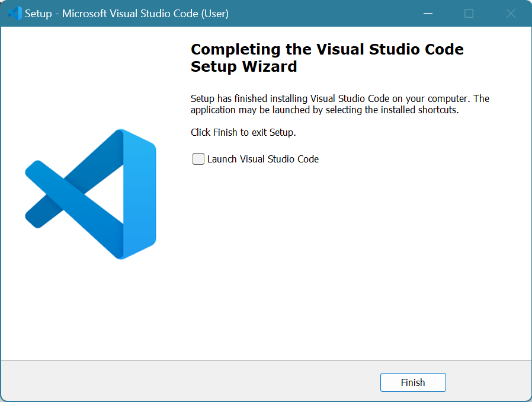Minimize the Setup window
This screenshot has width=532, height=402.
[428, 13]
